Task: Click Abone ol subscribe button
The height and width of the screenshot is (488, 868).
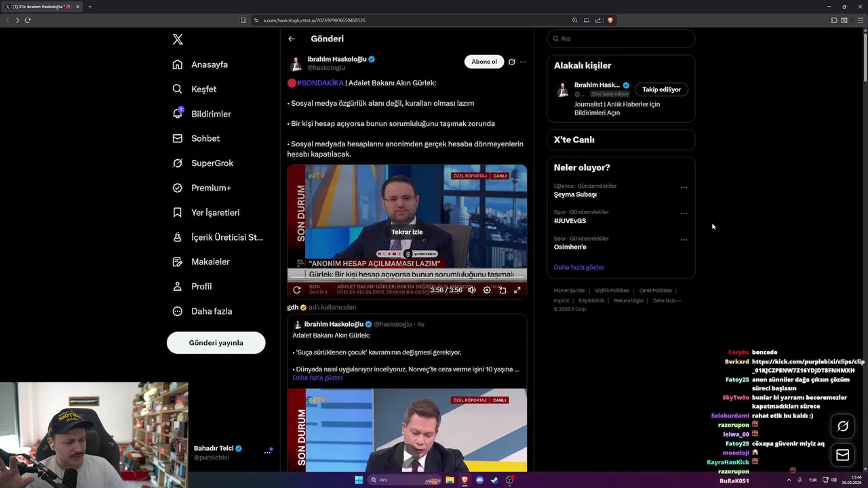Action: coord(484,62)
